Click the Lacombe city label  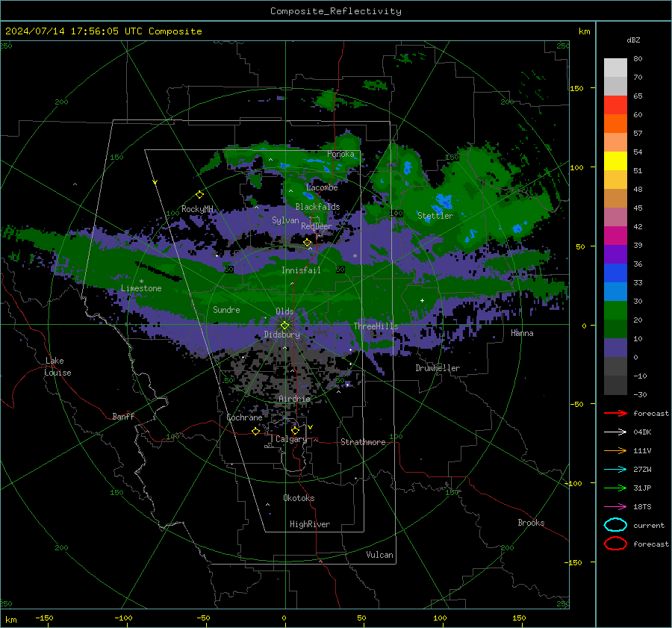tap(322, 187)
